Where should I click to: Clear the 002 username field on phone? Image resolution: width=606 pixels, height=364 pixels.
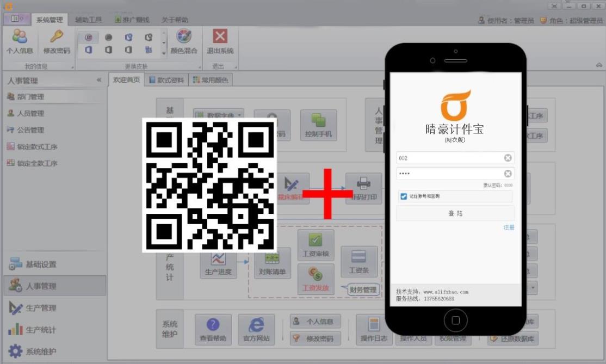point(508,158)
